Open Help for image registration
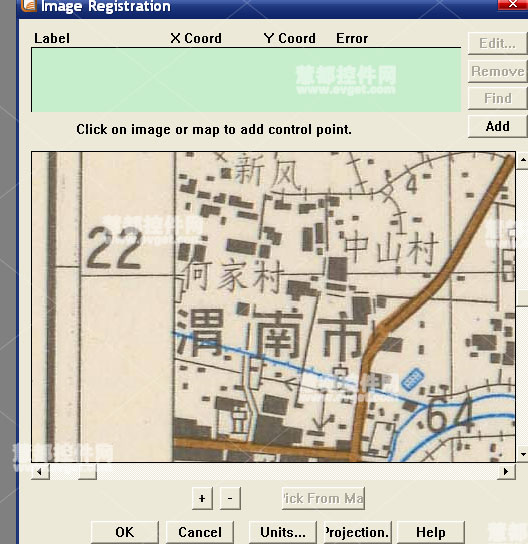This screenshot has height=544, width=528. point(431,532)
